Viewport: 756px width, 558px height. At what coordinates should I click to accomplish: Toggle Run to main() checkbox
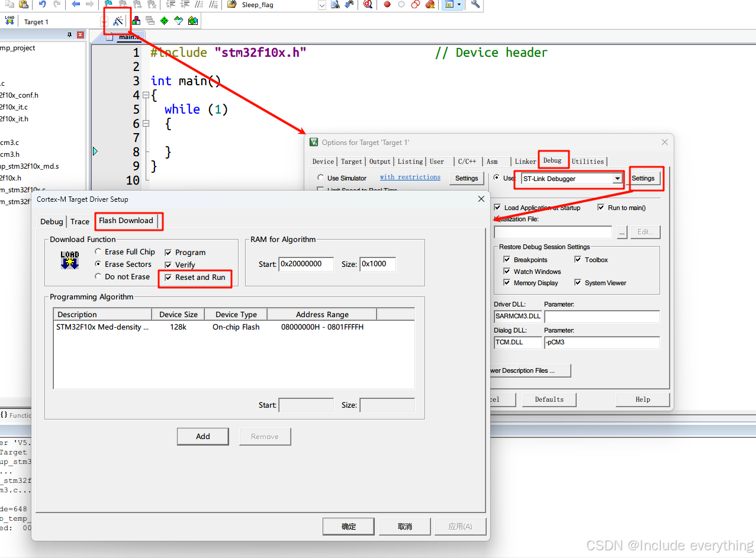[x=601, y=208]
